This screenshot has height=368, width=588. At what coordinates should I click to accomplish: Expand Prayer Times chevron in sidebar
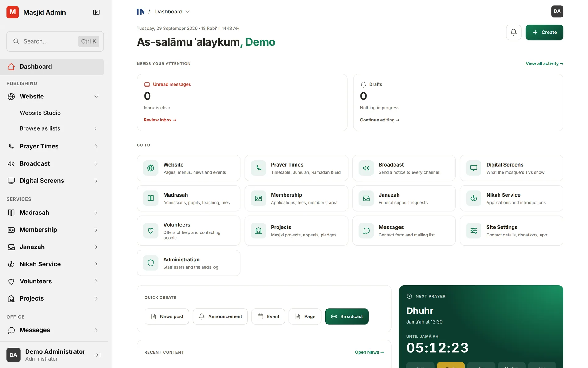click(96, 147)
